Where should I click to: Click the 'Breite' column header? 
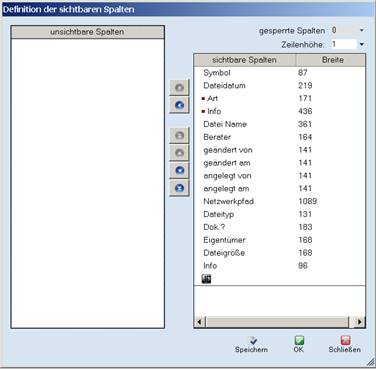331,60
